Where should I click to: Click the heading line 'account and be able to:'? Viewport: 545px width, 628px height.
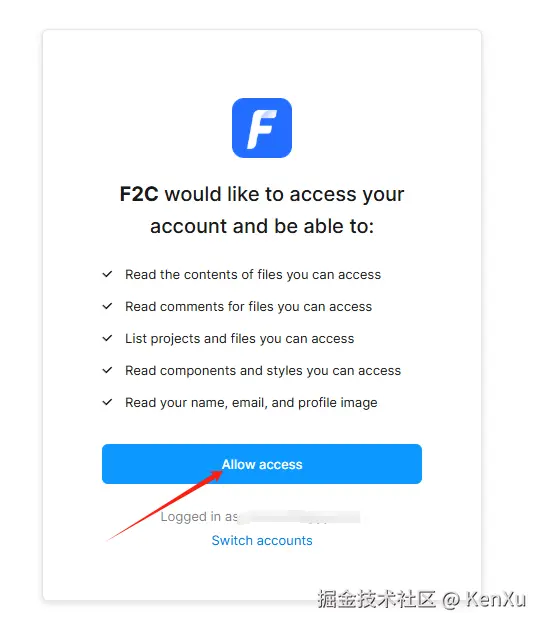click(x=262, y=226)
